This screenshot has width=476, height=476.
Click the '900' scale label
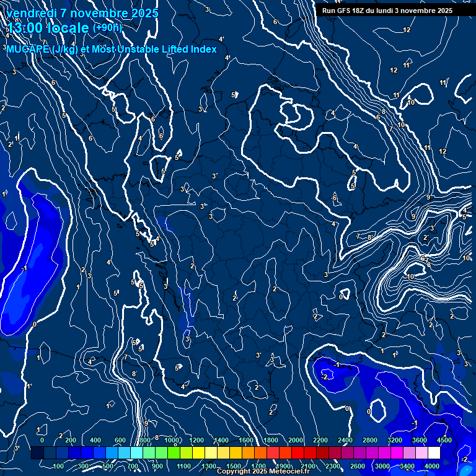coord(157,466)
